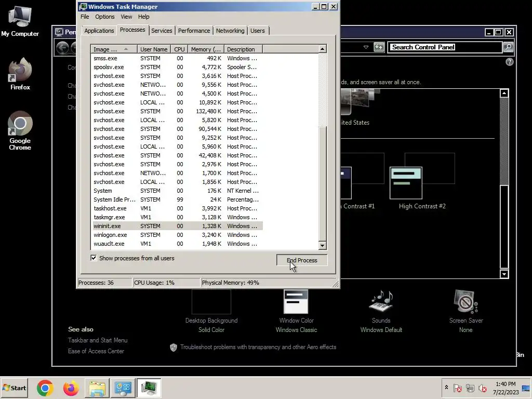Open address bar dropdown arrow

pyautogui.click(x=366, y=47)
